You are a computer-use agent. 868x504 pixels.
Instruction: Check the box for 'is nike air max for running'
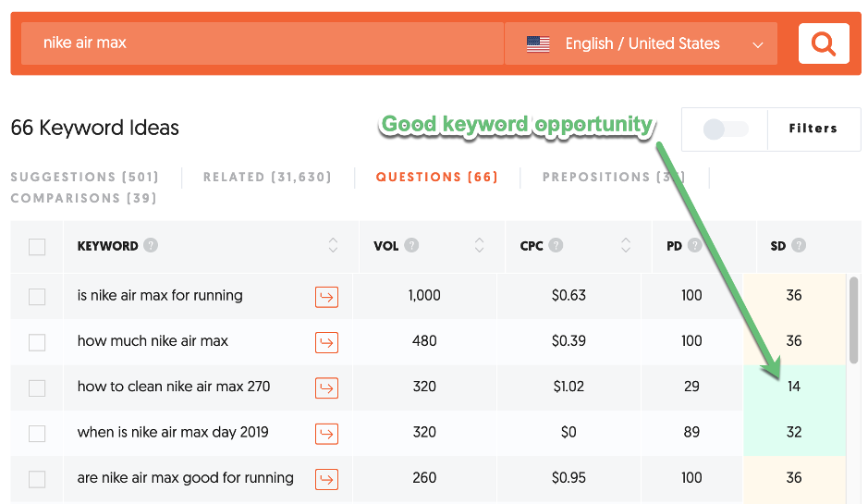tap(37, 296)
